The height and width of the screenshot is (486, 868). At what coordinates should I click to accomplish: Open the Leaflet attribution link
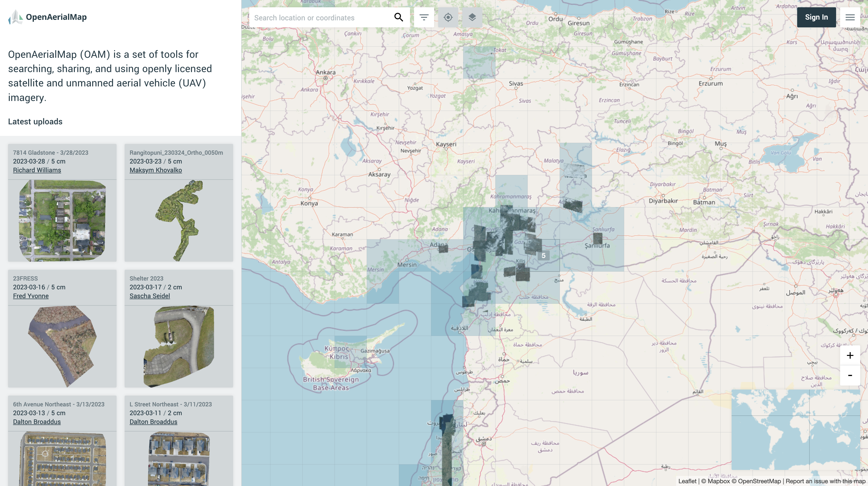coord(687,481)
